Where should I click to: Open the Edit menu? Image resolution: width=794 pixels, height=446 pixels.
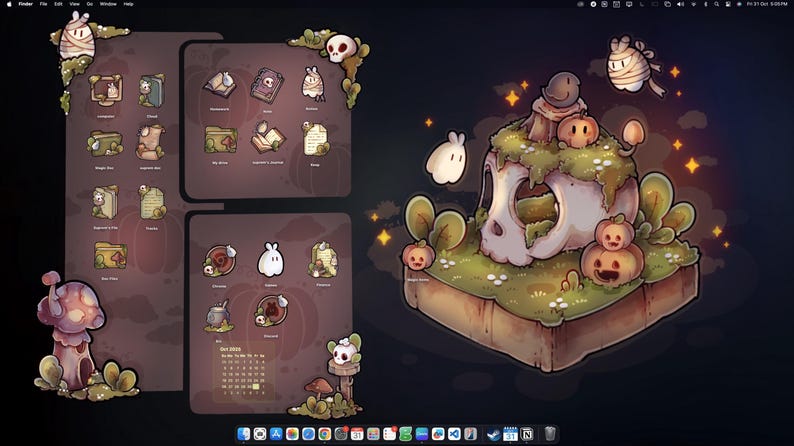(58, 4)
